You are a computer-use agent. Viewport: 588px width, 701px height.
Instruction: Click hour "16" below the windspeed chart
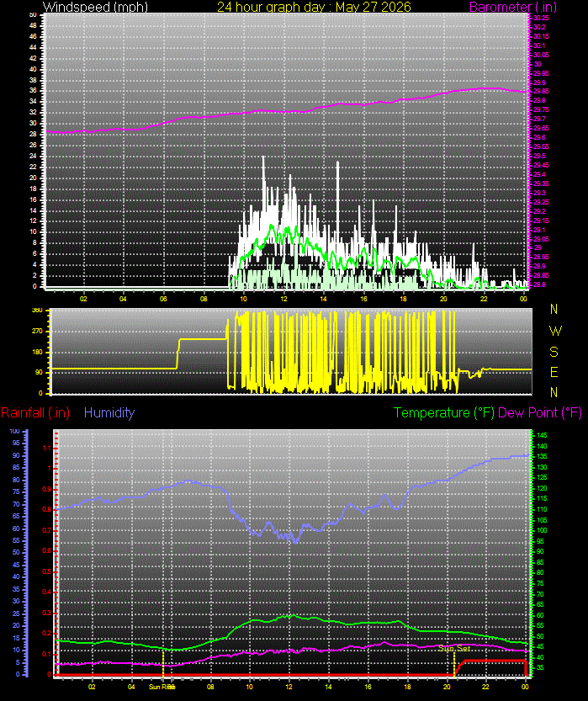click(x=363, y=299)
